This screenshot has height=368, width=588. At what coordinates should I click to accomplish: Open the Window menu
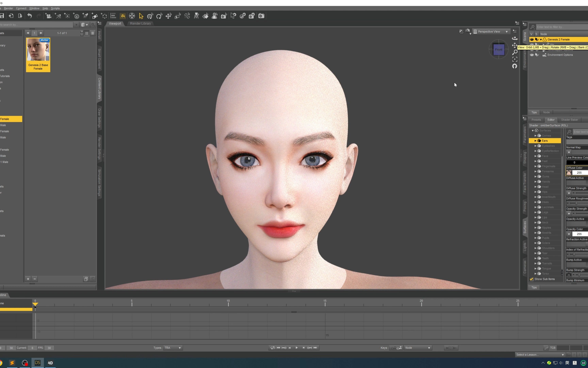click(x=34, y=8)
